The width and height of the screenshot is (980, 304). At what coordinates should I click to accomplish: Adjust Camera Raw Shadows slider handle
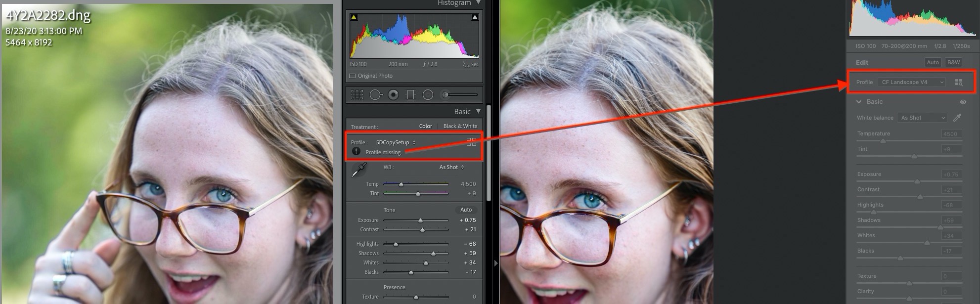point(940,227)
